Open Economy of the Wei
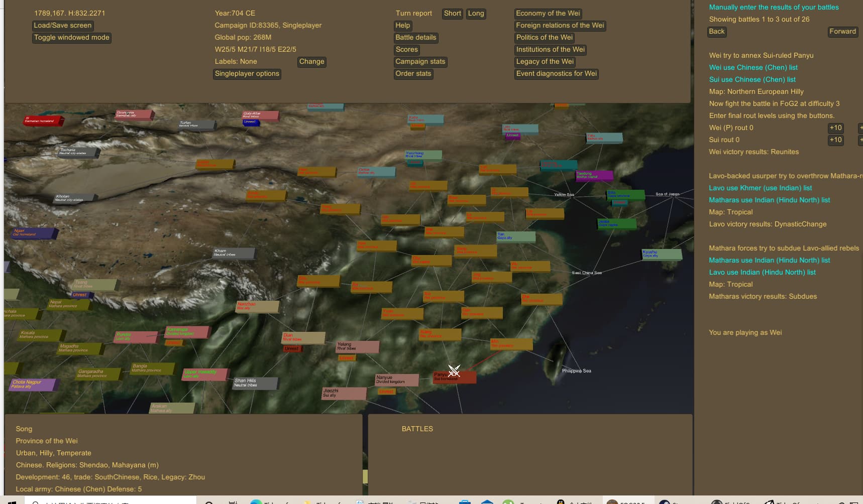This screenshot has height=504, width=863. (548, 13)
